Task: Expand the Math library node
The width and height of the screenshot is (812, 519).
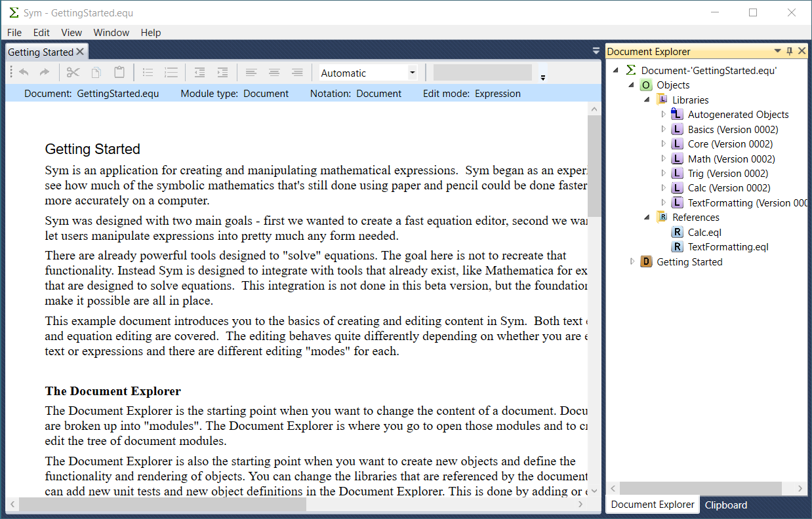Action: click(x=663, y=159)
